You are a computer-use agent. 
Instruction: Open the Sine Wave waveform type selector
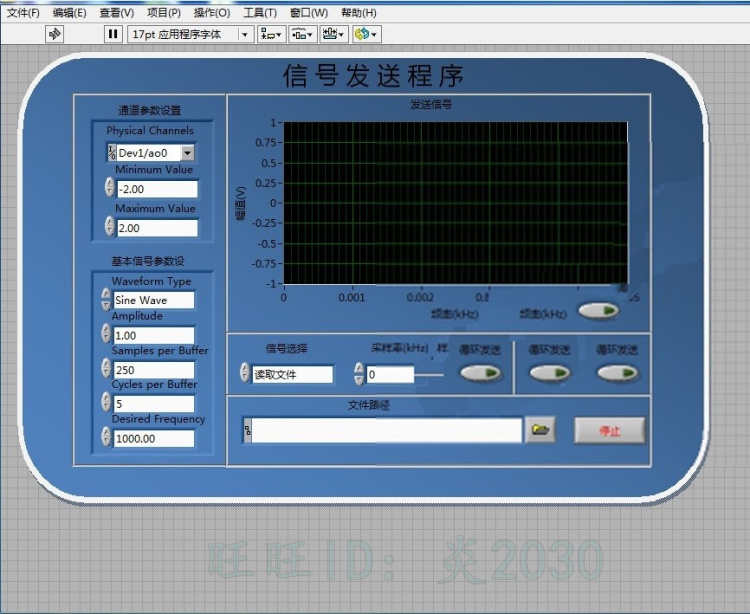154,300
